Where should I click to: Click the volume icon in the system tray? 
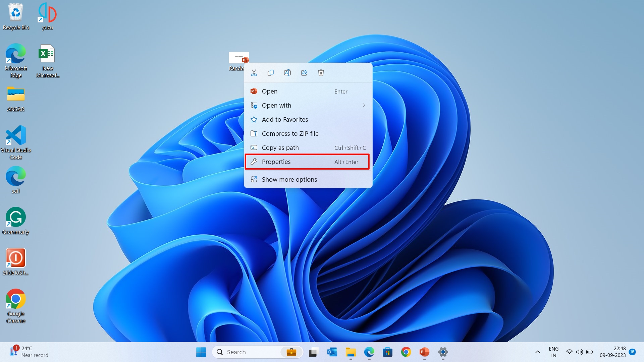pyautogui.click(x=580, y=352)
